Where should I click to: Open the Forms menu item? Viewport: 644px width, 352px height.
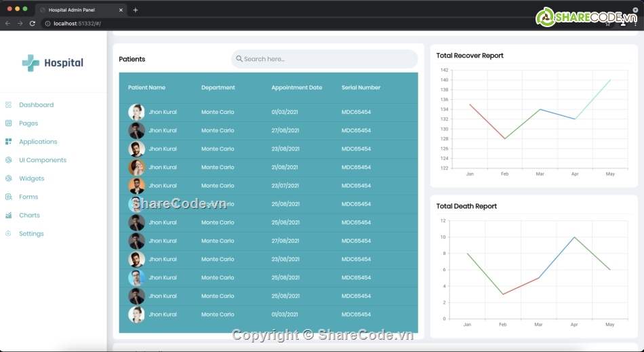pos(28,197)
